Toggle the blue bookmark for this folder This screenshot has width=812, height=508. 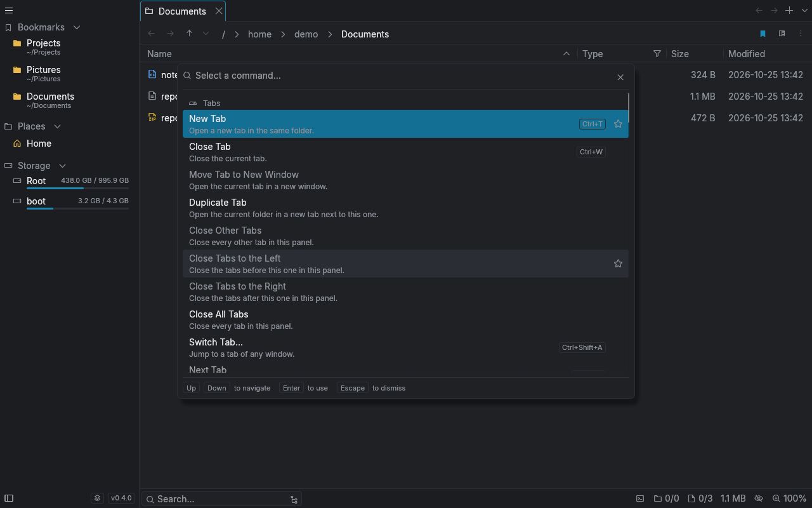coord(763,34)
